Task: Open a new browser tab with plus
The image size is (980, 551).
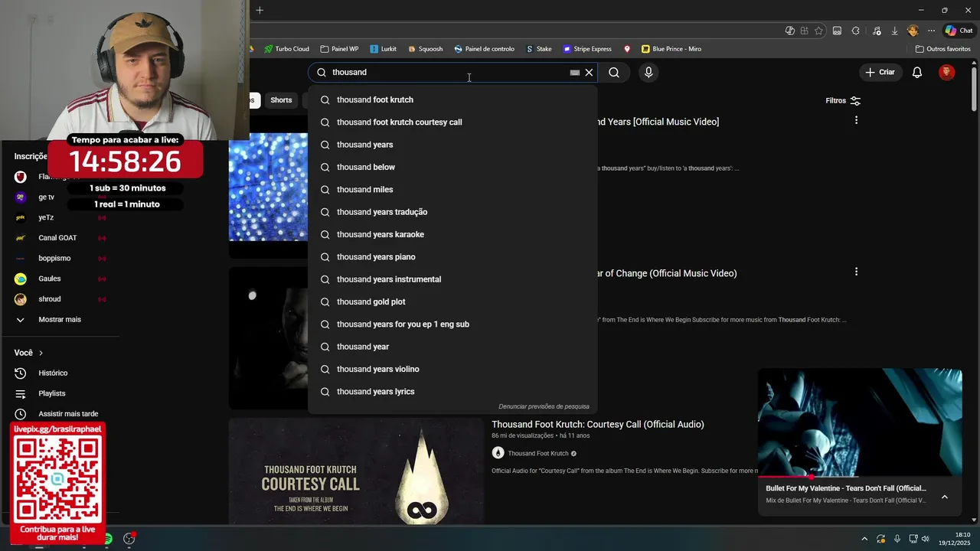Action: click(260, 10)
